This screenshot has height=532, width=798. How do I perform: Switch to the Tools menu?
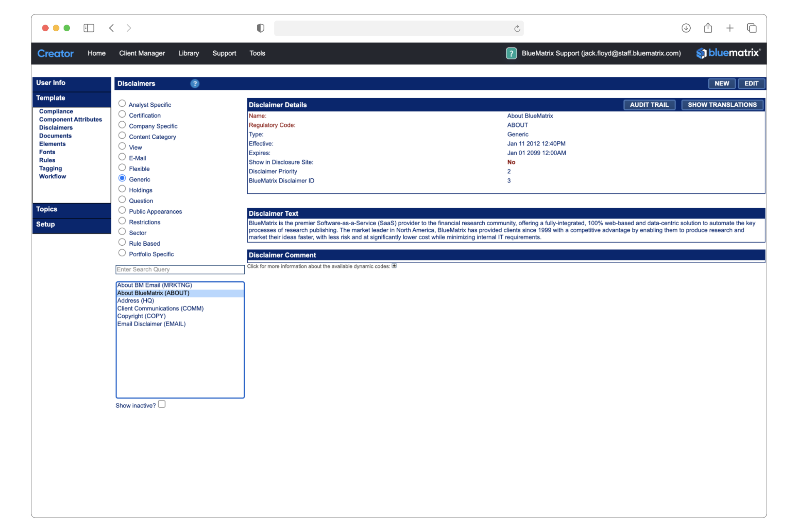(x=257, y=53)
